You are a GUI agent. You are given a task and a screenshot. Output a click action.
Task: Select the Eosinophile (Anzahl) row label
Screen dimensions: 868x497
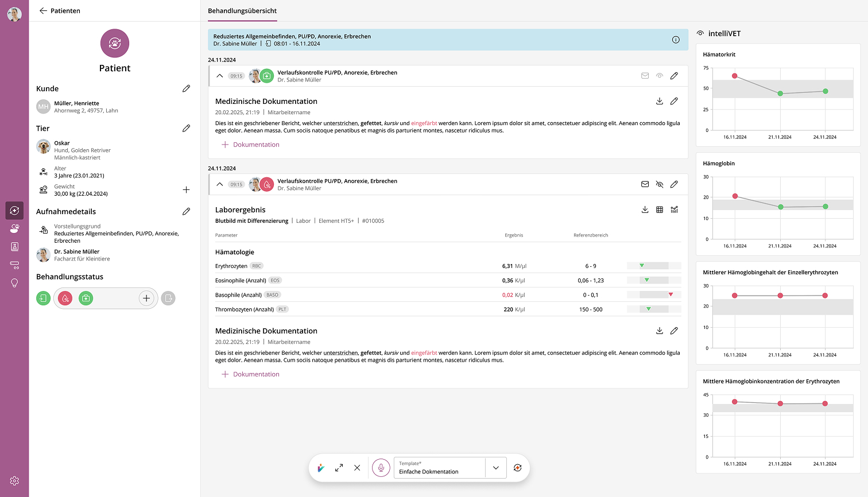pos(241,281)
